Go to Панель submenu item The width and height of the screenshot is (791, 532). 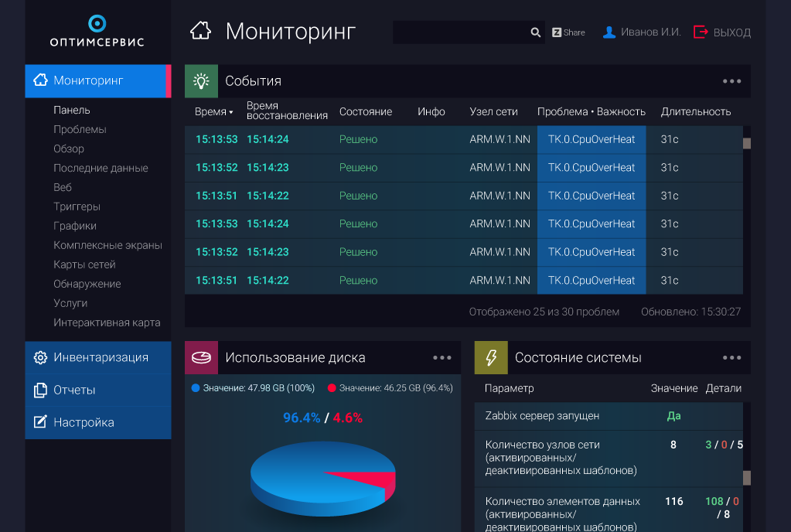coord(72,110)
